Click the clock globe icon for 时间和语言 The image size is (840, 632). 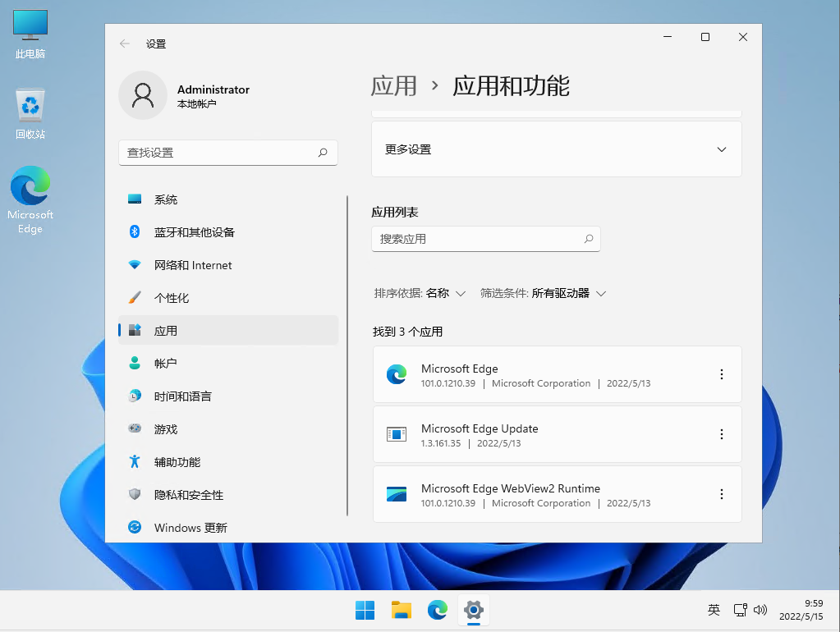(x=135, y=396)
